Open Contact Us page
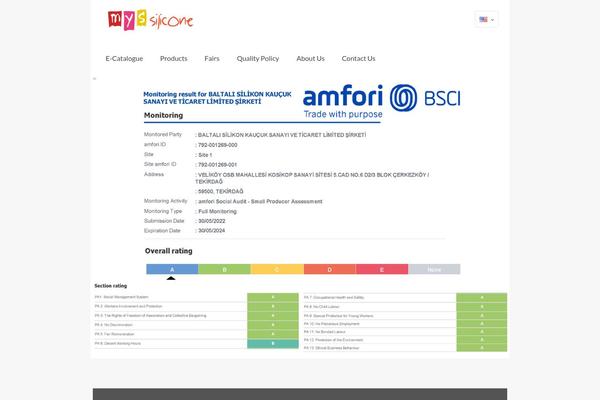Image resolution: width=600 pixels, height=400 pixels. click(359, 58)
